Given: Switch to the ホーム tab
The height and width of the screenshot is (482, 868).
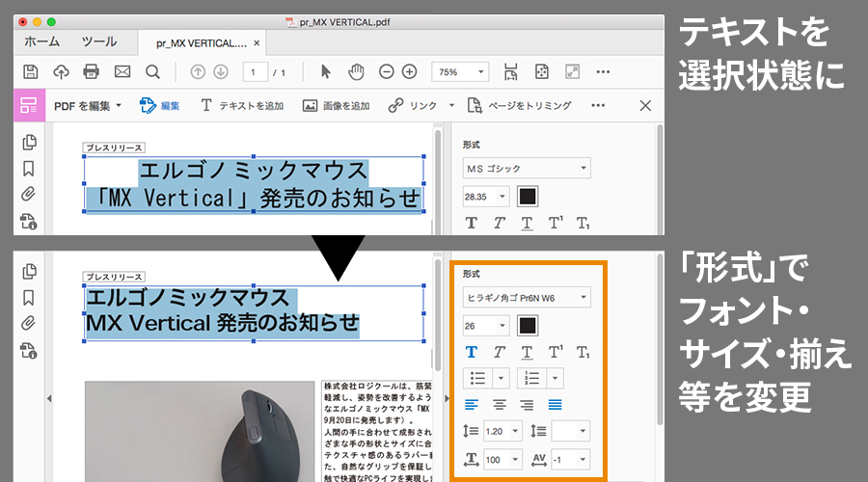Looking at the screenshot, I should 42,42.
